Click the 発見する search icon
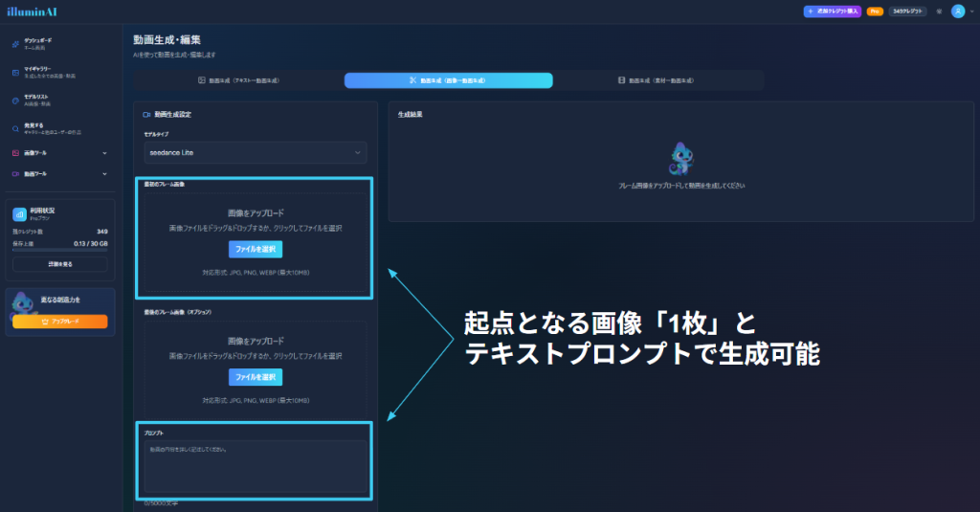 coord(15,129)
